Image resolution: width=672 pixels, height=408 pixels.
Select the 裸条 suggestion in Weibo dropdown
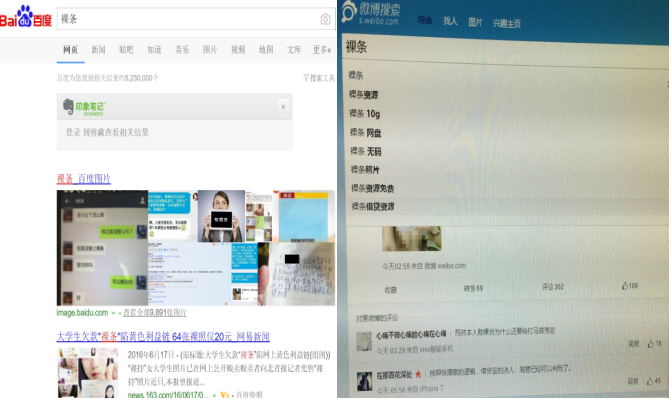pyautogui.click(x=356, y=75)
